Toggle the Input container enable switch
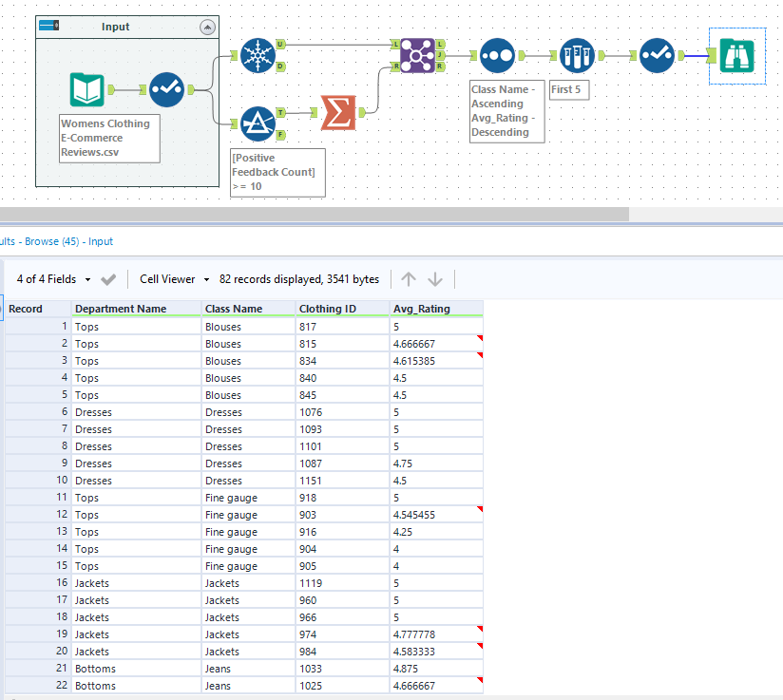 coord(50,27)
